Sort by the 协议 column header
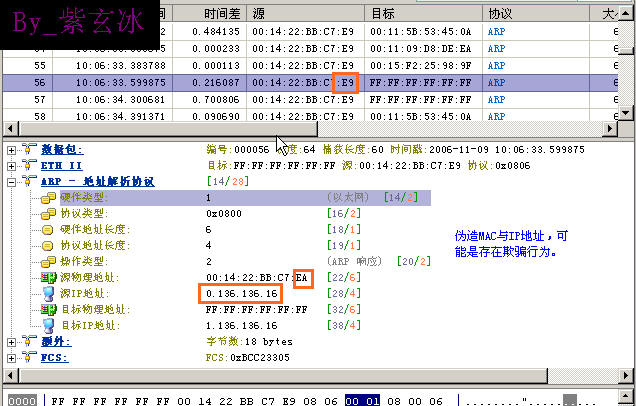Viewport: 636px width, 406px height. point(536,14)
